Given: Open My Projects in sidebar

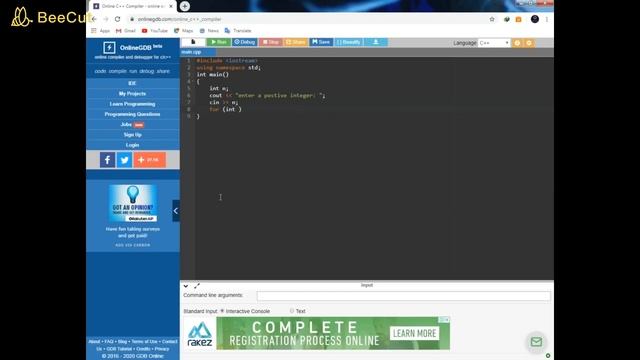Looking at the screenshot, I should tap(132, 93).
